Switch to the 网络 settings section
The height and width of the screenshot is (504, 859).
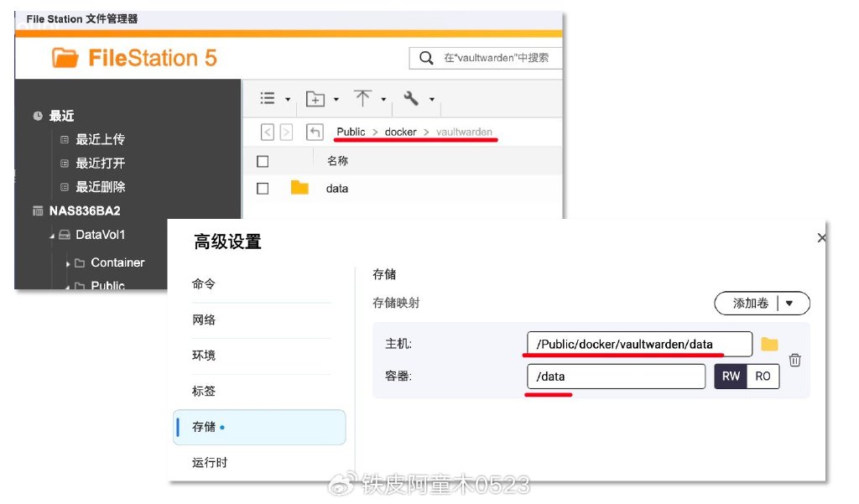click(204, 319)
